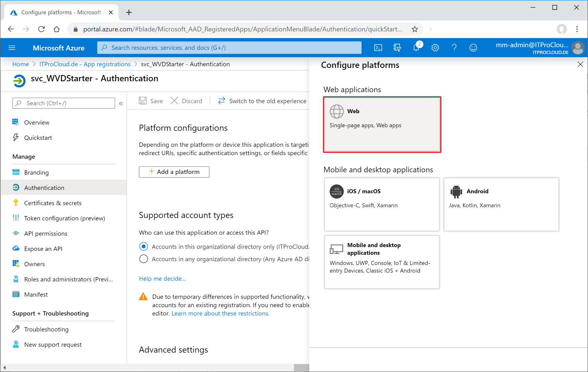Screen dimensions: 588x372
Task: Switch to the old experience
Action: 262,101
